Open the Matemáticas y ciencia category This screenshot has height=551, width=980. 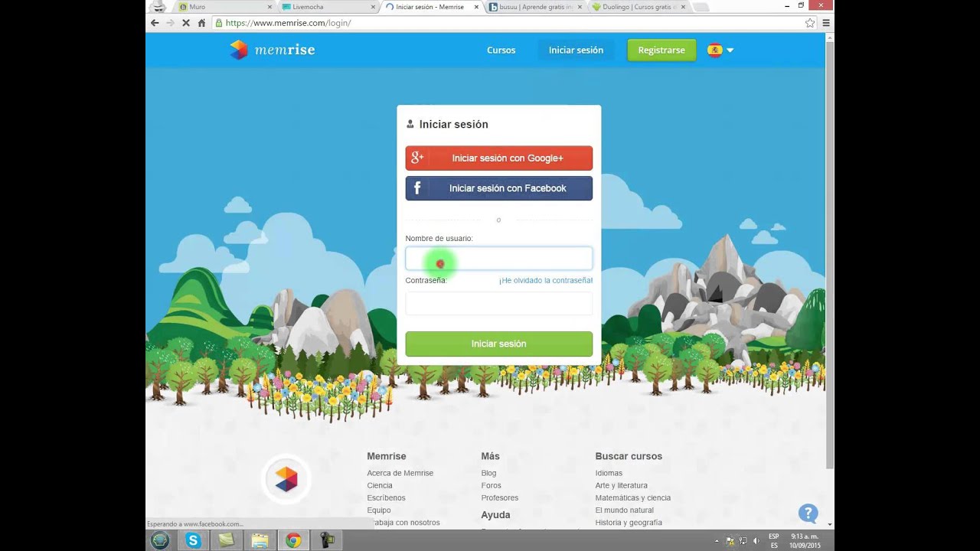(632, 497)
